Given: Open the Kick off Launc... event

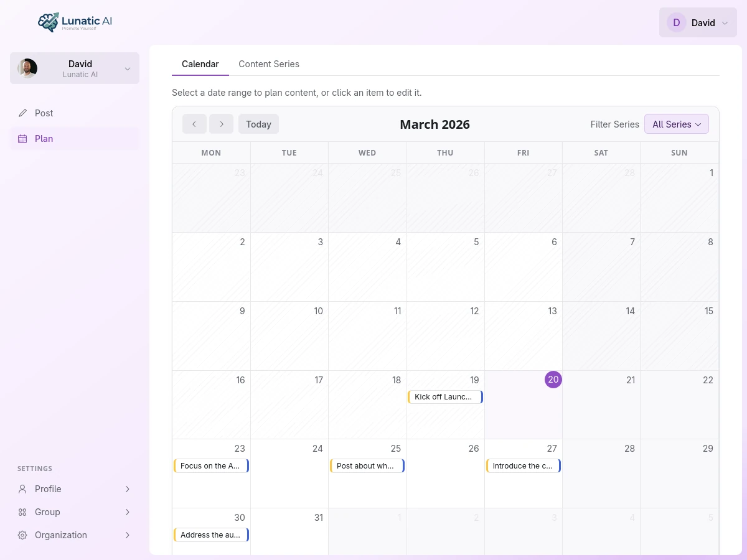Looking at the screenshot, I should click(445, 397).
